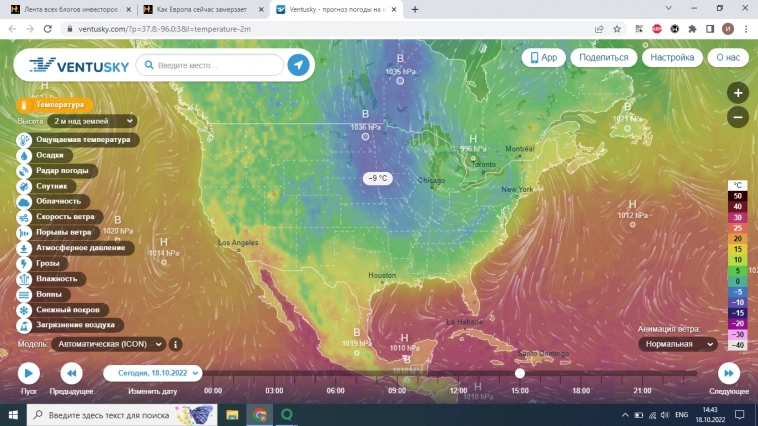Show the Weather radar (Радар погоды) icon
758x426 pixels.
pos(24,171)
